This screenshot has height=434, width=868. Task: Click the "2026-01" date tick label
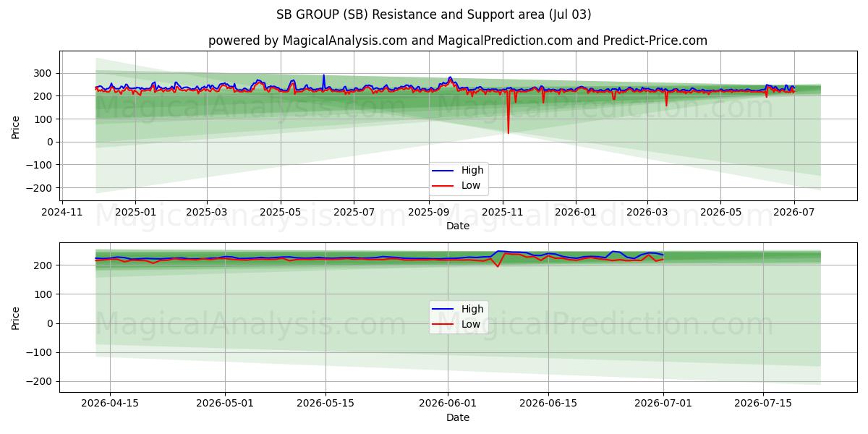(x=576, y=212)
